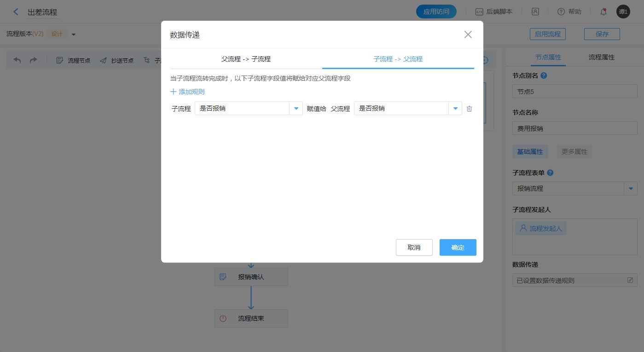Expand the 子流程 field dropdown

[296, 109]
